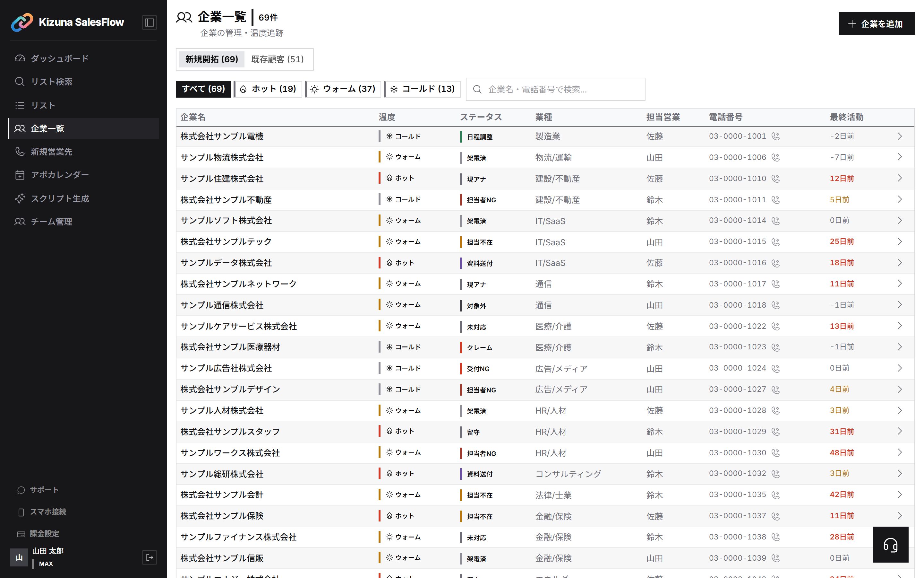Filter by すべて (69)
This screenshot has width=924, height=578.
pos(203,89)
